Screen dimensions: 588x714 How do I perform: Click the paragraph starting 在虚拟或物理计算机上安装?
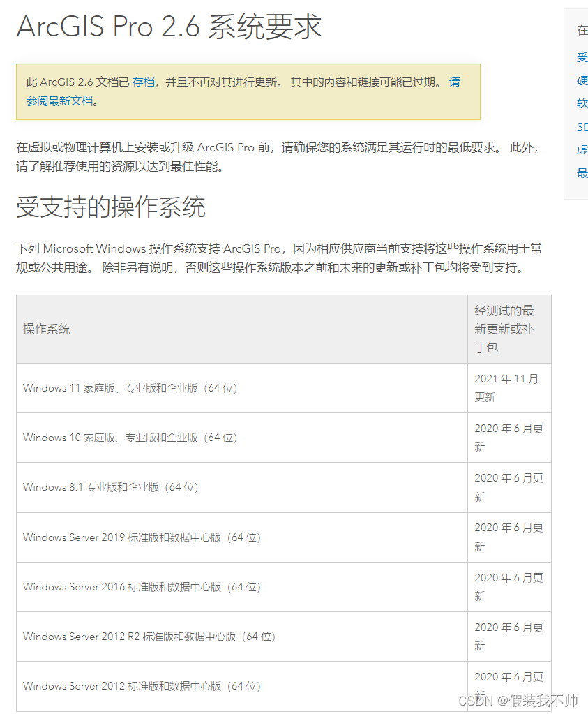tap(278, 157)
